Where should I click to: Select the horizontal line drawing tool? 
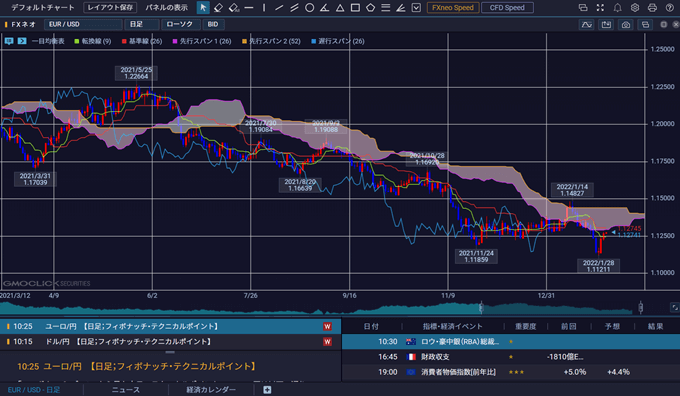[249, 7]
